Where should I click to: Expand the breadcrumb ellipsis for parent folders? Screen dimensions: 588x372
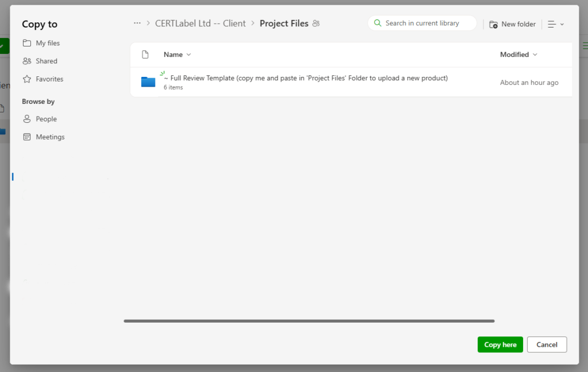click(137, 24)
